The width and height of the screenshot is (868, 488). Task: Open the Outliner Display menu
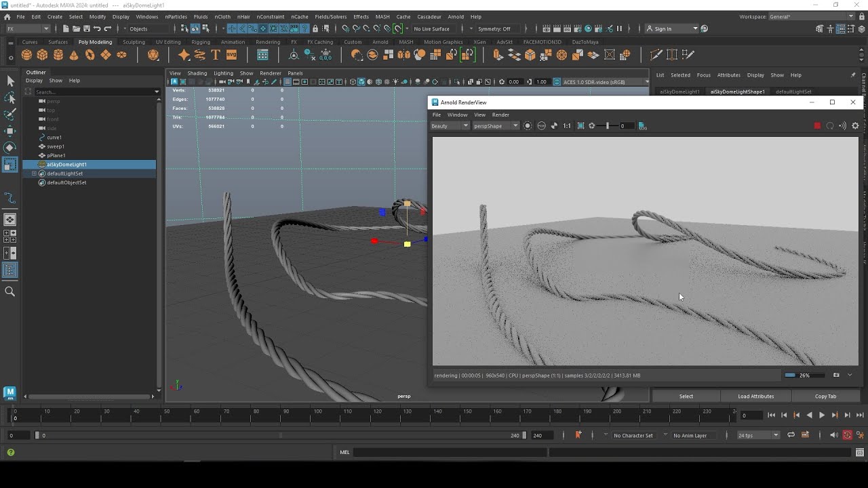(x=34, y=81)
